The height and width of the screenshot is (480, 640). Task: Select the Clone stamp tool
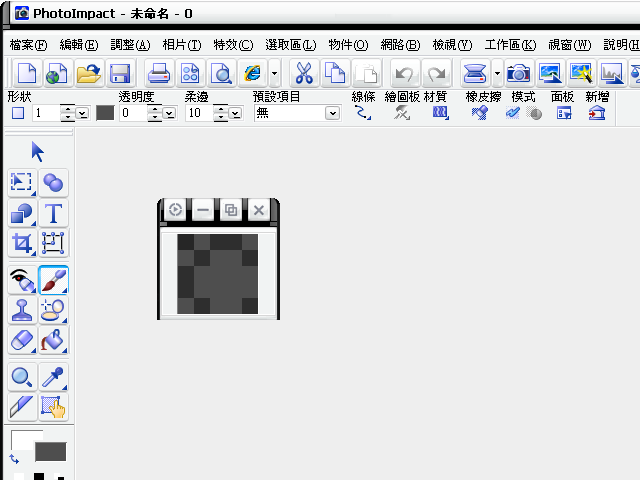point(22,311)
